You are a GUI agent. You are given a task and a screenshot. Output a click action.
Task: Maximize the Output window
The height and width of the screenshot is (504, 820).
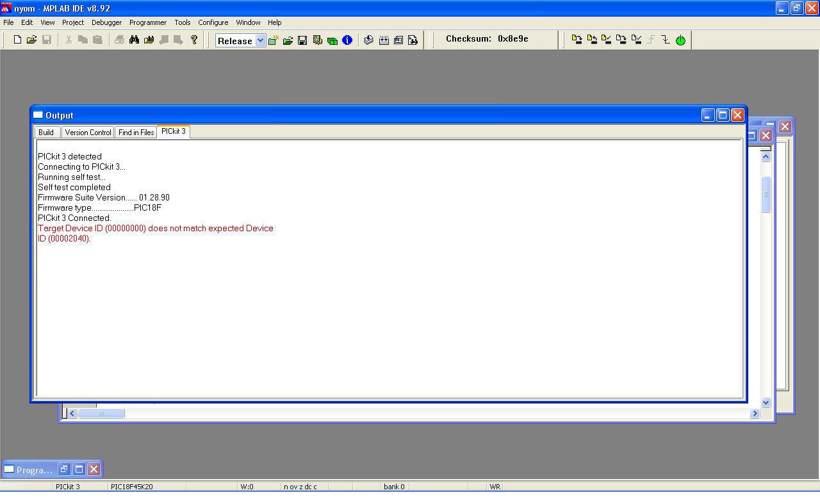tap(723, 115)
